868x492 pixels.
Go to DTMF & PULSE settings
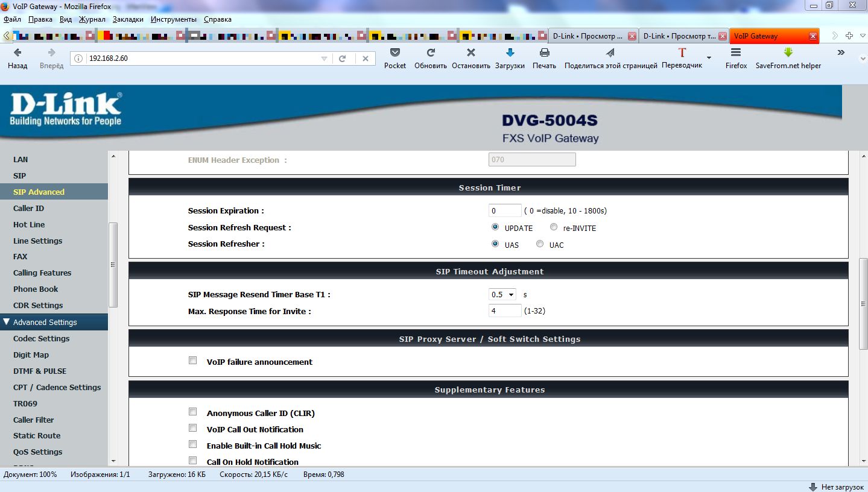[40, 371]
